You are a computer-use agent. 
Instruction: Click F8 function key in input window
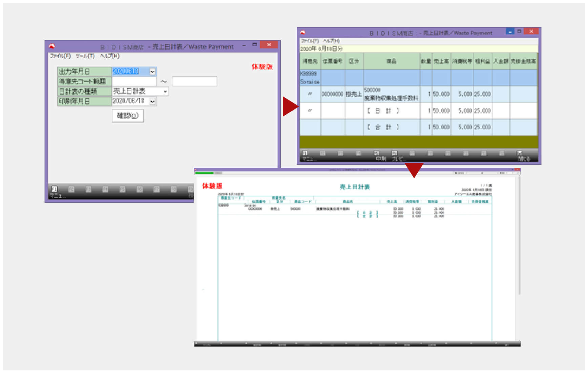[173, 189]
